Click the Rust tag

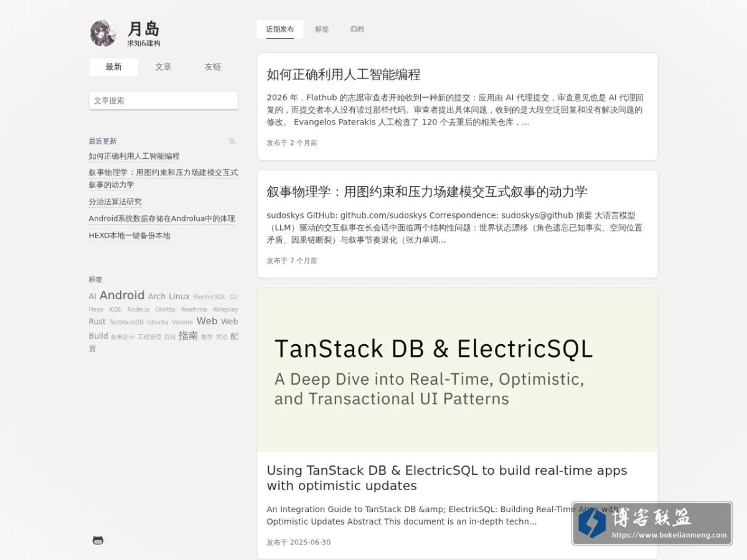coord(97,322)
